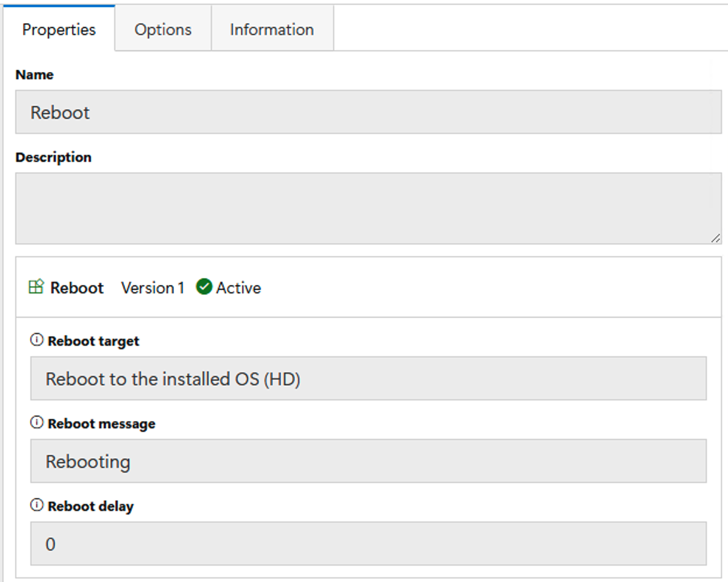This screenshot has width=728, height=582.
Task: Click the Reboot message label
Action: (101, 424)
